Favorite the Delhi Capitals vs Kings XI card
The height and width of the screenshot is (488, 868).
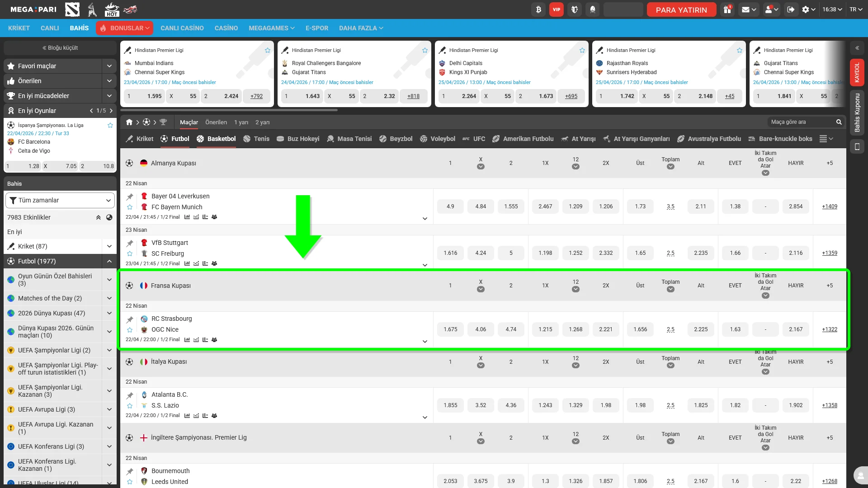pos(582,50)
